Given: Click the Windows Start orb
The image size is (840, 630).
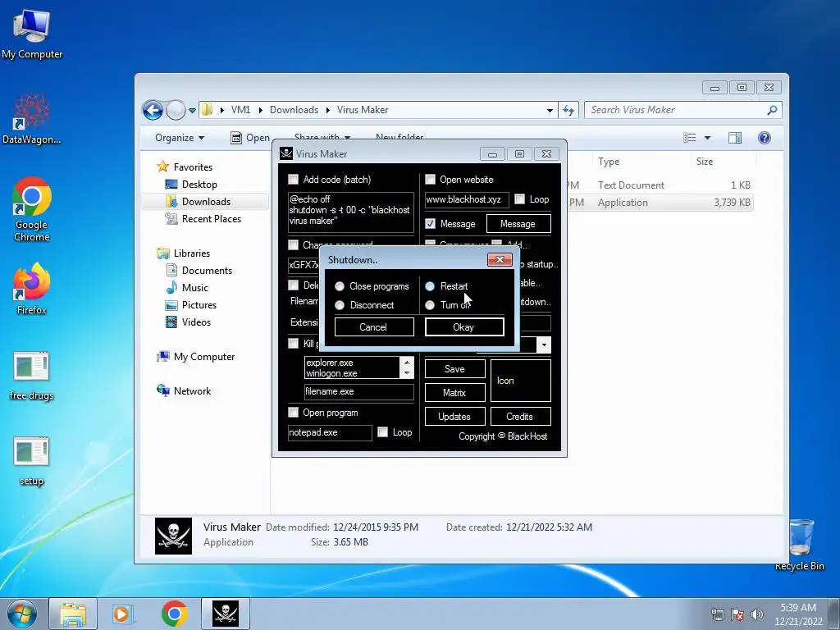Looking at the screenshot, I should pos(22,614).
